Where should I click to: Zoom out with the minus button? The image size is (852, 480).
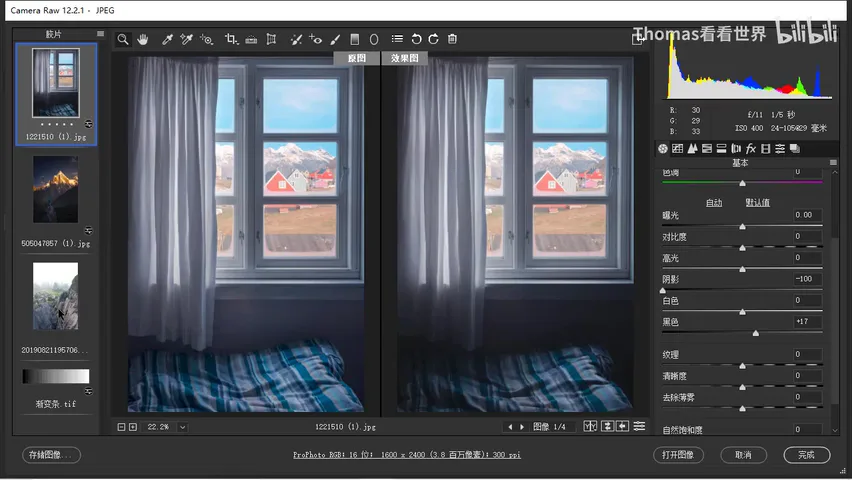tap(121, 427)
